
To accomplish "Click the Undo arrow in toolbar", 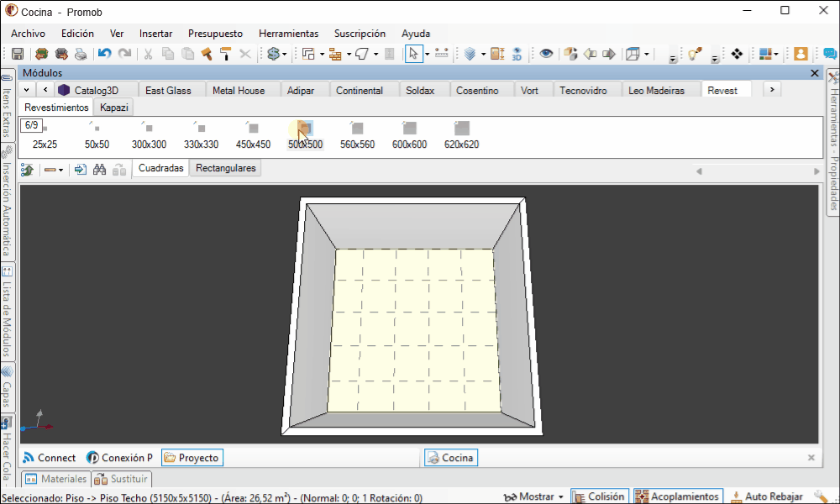I will (104, 54).
